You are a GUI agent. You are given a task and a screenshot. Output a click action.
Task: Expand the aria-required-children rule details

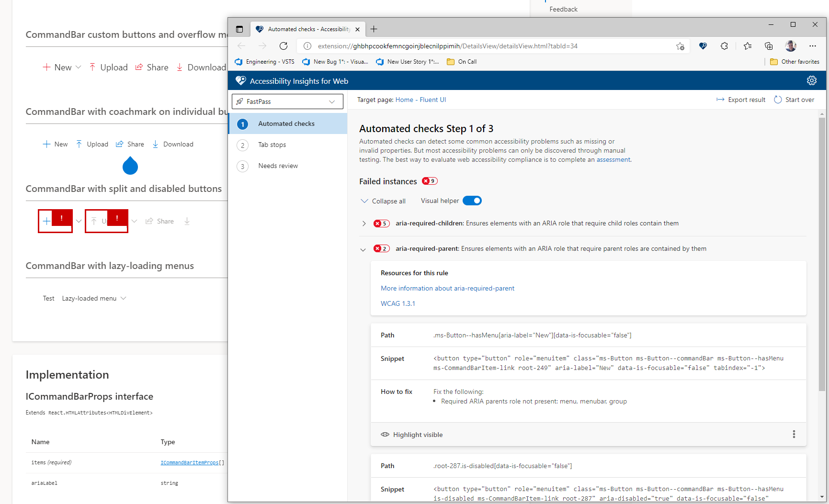[364, 223]
